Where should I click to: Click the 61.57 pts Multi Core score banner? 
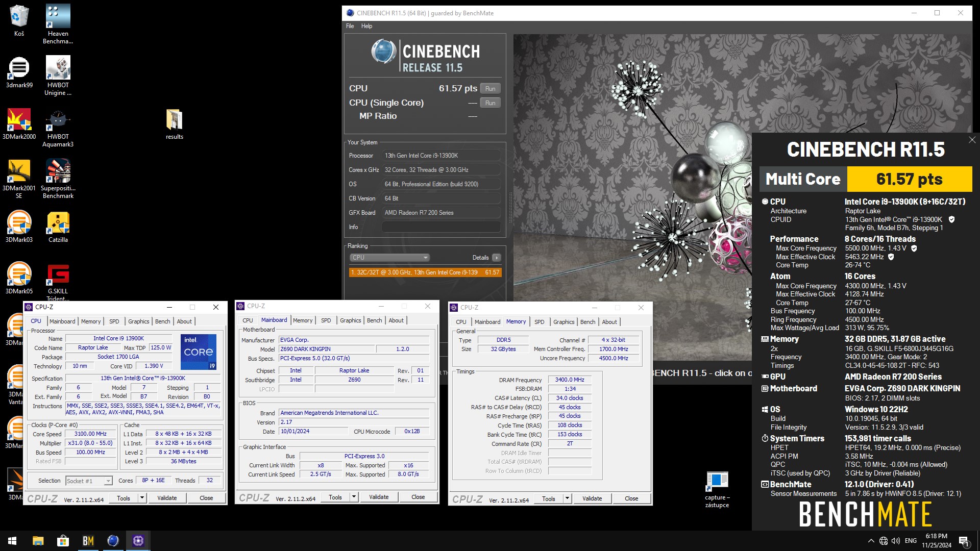click(x=910, y=180)
